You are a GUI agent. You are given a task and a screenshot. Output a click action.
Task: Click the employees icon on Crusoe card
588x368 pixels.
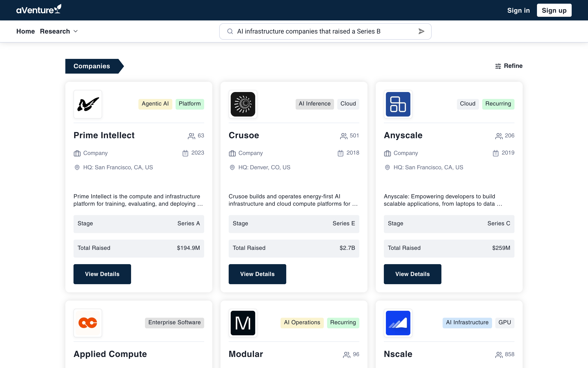[x=344, y=136]
